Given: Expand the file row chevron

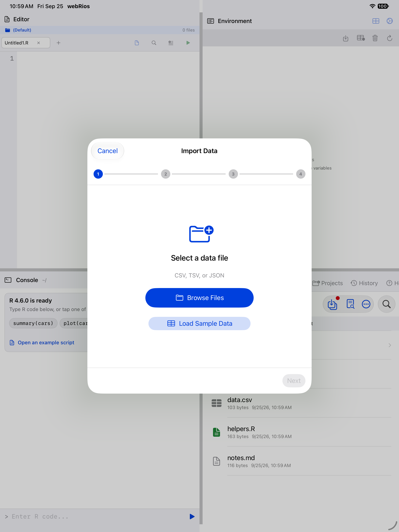Looking at the screenshot, I should point(390,345).
